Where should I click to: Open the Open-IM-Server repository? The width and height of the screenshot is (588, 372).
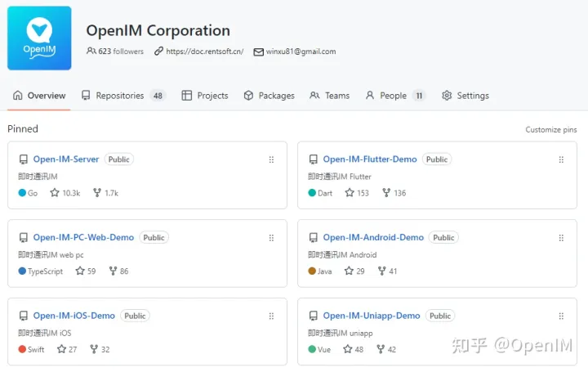click(x=66, y=159)
